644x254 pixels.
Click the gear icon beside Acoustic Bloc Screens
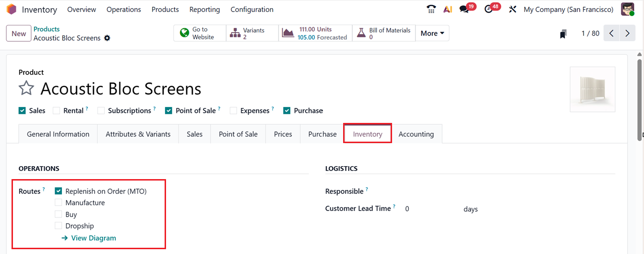[x=107, y=38]
